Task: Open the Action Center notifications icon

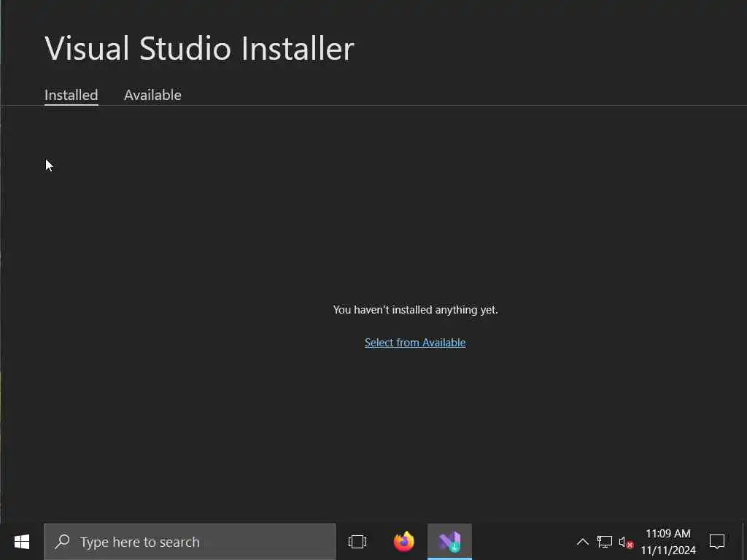Action: (717, 542)
